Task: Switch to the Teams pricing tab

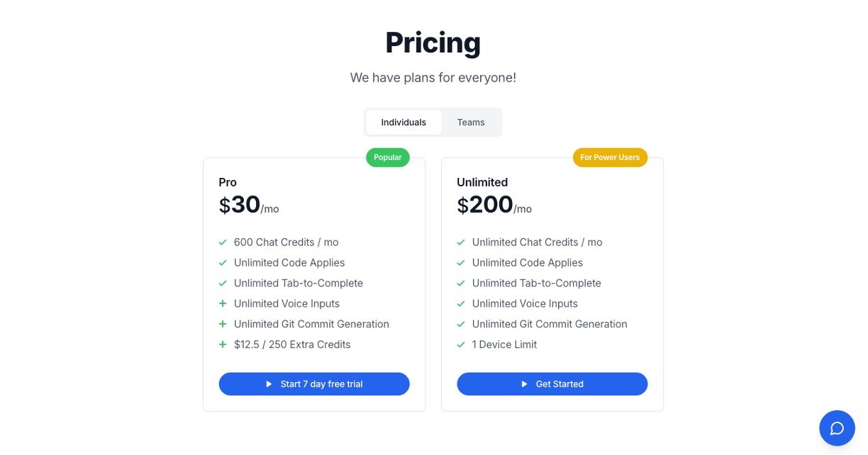Action: 471,123
